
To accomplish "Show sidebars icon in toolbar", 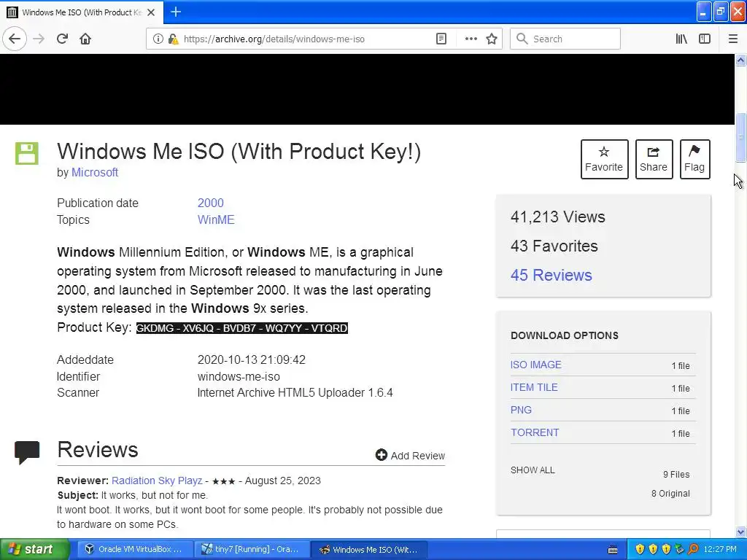I will [x=705, y=39].
